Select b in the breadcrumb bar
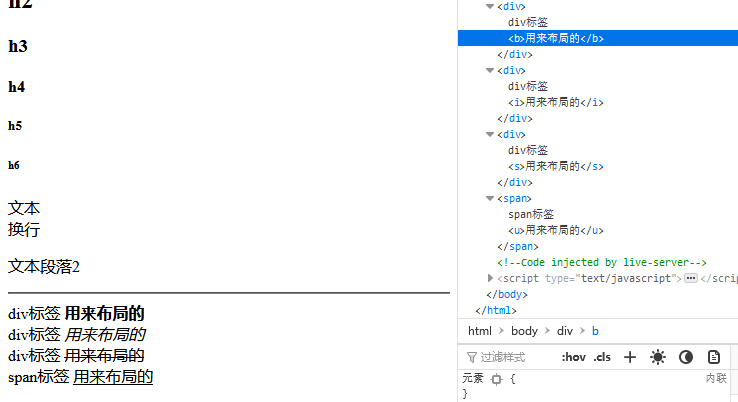Viewport: 738px width, 402px height. pyautogui.click(x=595, y=331)
